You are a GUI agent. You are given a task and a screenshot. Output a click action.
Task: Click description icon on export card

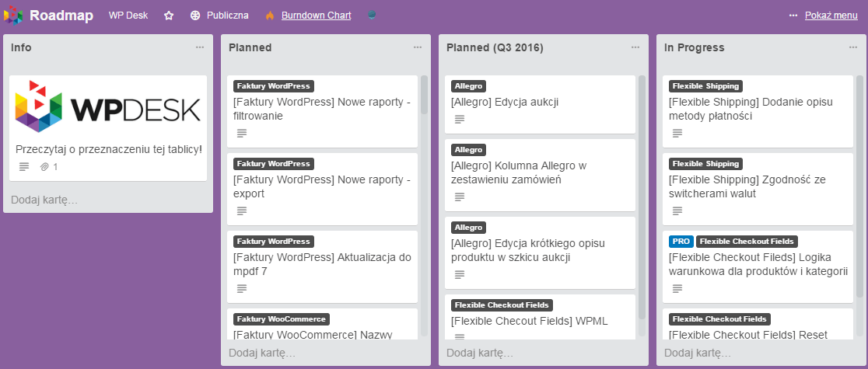(x=241, y=211)
